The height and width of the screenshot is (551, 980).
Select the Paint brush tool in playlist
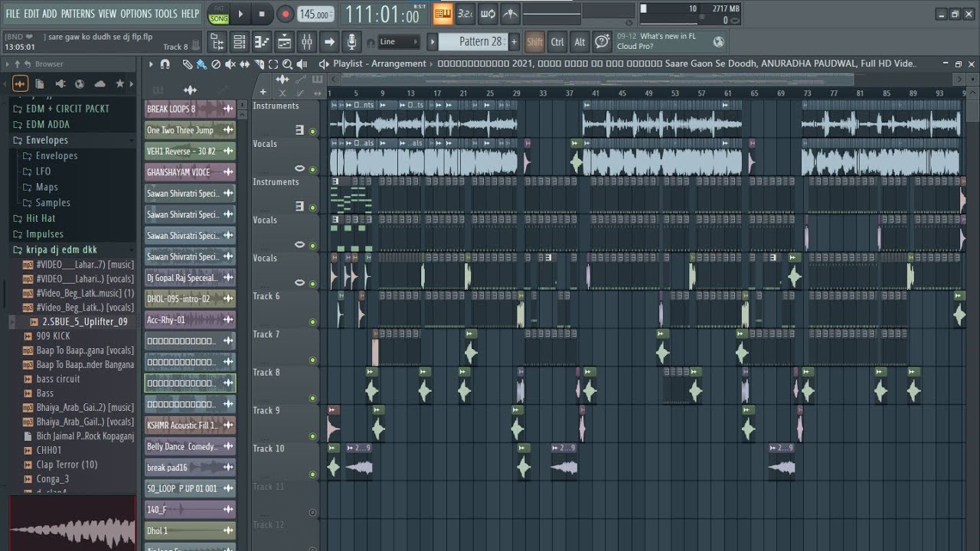pyautogui.click(x=201, y=64)
